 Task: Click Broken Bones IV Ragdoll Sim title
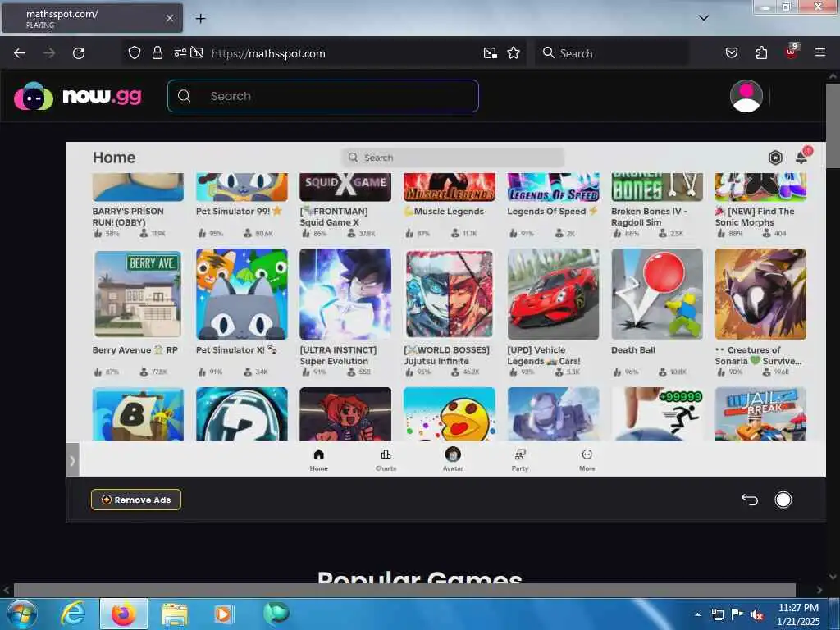coord(649,217)
